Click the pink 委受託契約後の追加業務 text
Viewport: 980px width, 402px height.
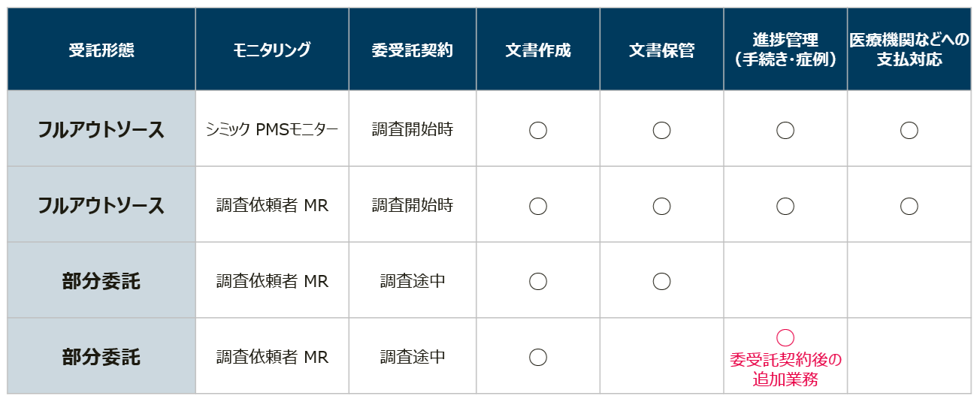click(785, 370)
